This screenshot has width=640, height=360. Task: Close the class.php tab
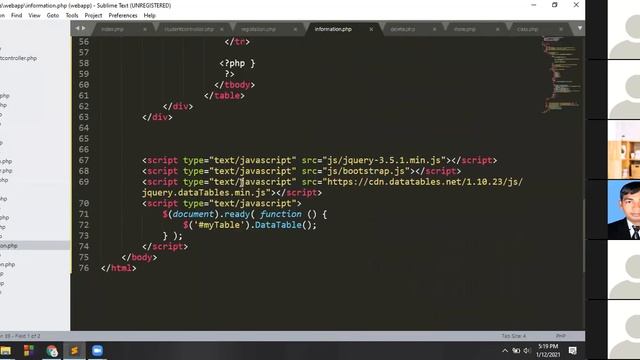tap(561, 29)
